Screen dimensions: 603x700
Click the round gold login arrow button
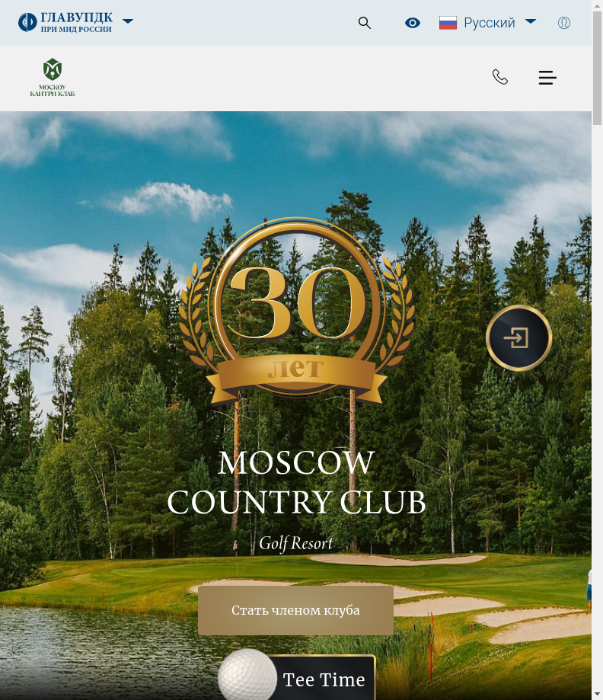tap(518, 337)
